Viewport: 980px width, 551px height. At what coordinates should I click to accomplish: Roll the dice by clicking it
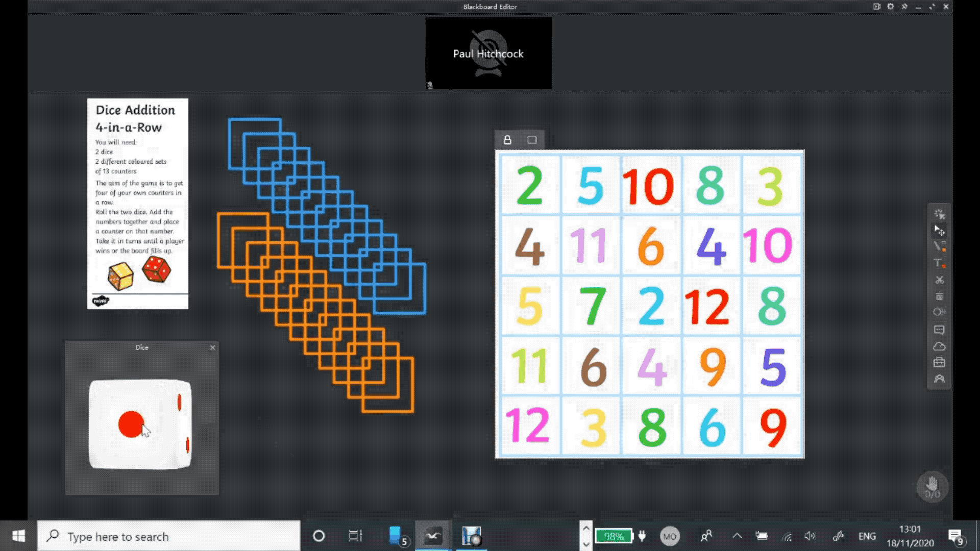pos(140,424)
